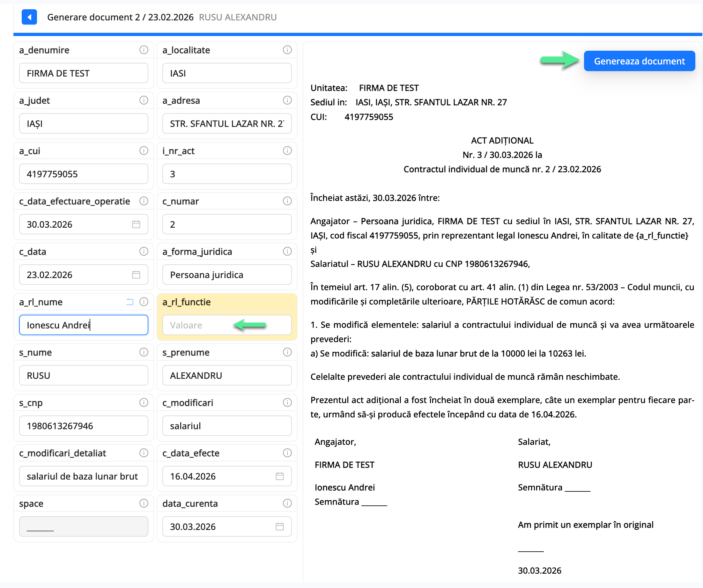Select the Ionescu Andrei name input
This screenshot has height=588, width=703.
(83, 325)
